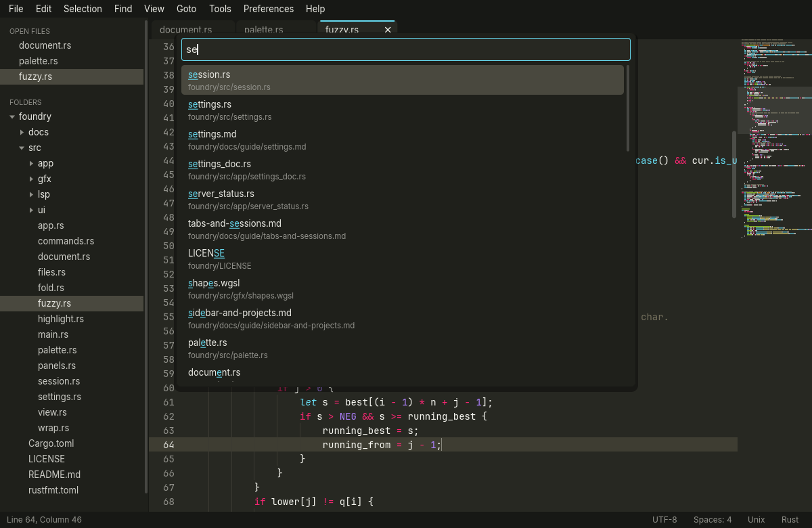Open settings.rs in the folder tree
Image resolution: width=812 pixels, height=528 pixels.
click(x=72, y=397)
